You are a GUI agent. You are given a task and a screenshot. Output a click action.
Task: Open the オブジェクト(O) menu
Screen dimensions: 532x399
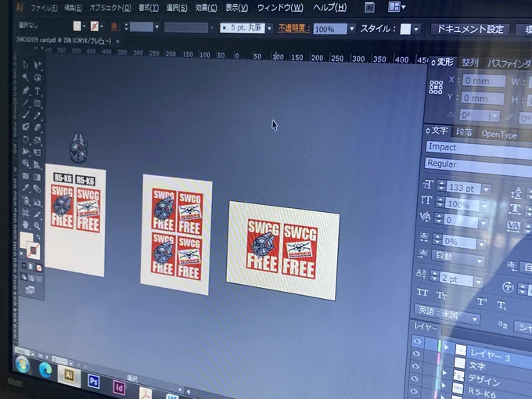click(x=110, y=8)
